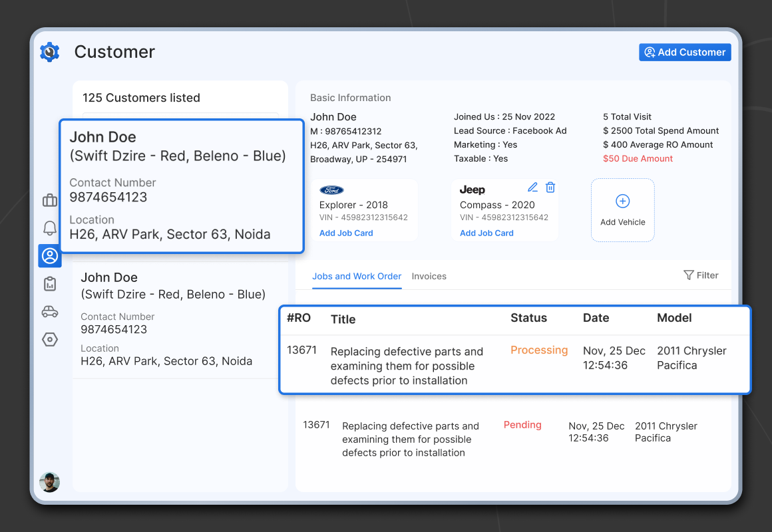Open the briefcase section in sidebar
Screen dimensions: 772x532
[x=50, y=200]
